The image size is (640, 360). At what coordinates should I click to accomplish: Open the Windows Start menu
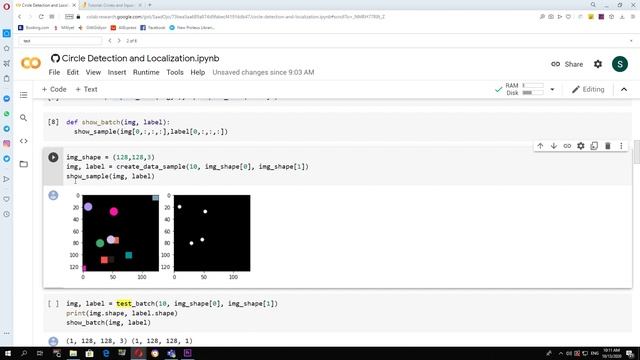point(8,353)
